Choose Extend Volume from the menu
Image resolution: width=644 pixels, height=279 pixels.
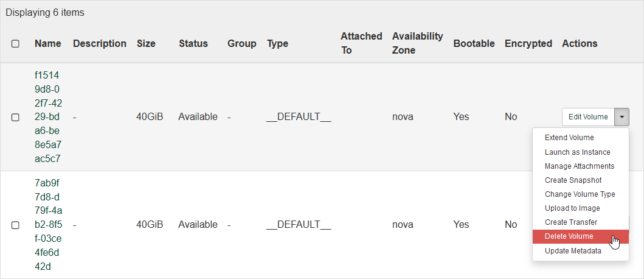pyautogui.click(x=569, y=138)
